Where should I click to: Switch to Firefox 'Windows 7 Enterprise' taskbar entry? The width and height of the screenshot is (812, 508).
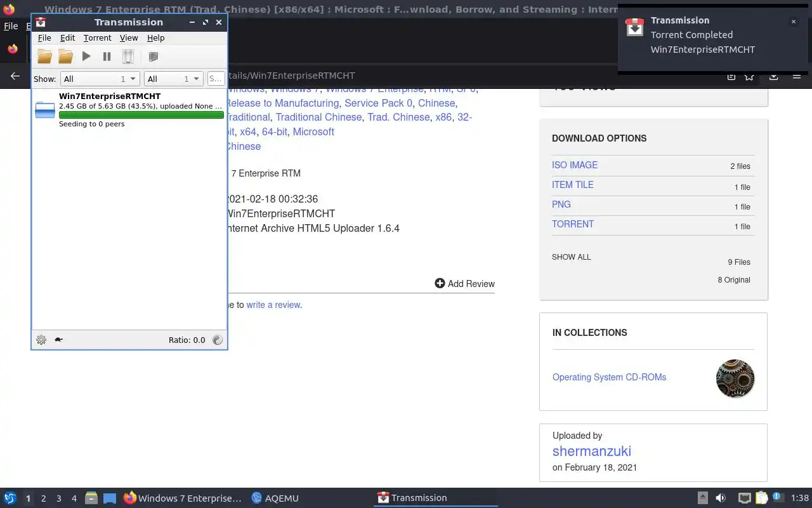[x=183, y=498]
